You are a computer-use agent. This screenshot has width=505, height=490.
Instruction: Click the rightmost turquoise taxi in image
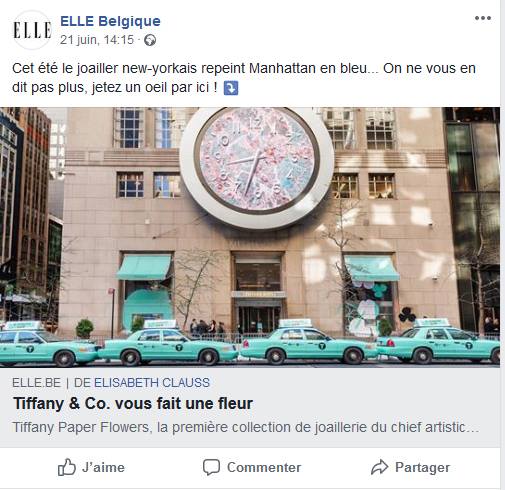point(439,341)
